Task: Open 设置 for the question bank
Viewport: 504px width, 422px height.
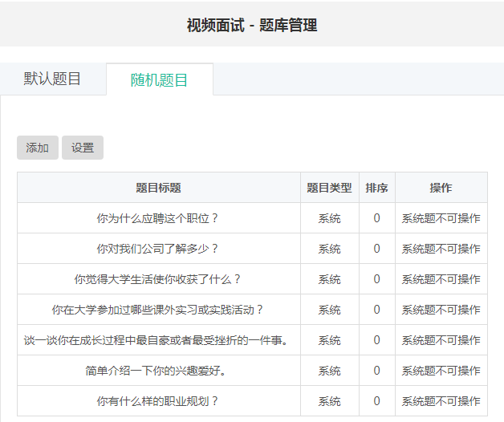Action: (x=83, y=148)
